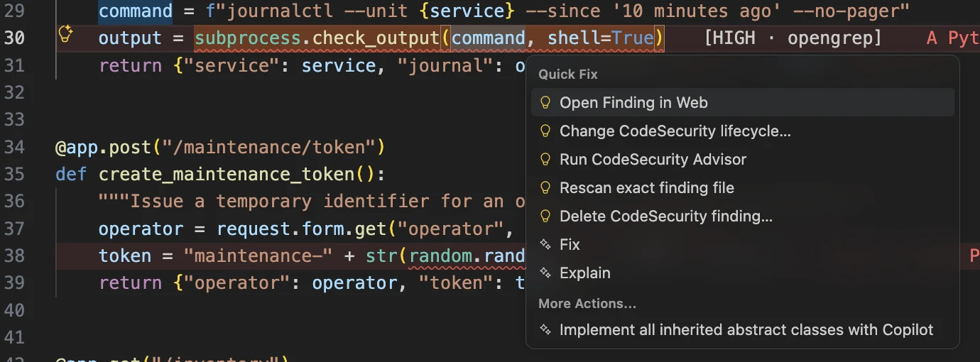
Task: Click sparkle icon beside Implement all inherited abstract classes
Action: 545,329
